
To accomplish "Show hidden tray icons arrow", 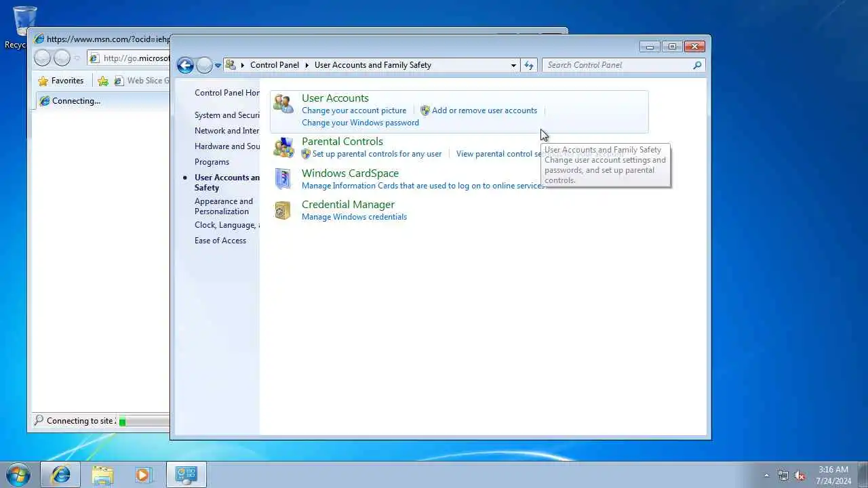I will pos(766,475).
